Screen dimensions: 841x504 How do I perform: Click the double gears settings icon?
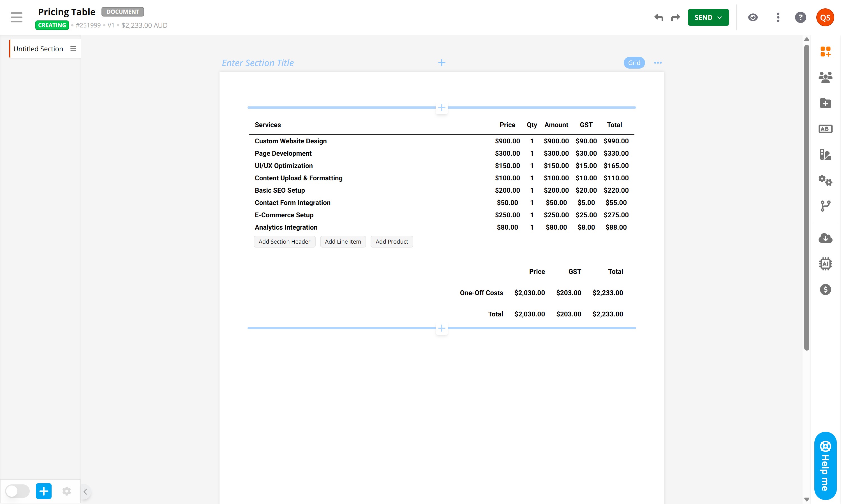[825, 180]
